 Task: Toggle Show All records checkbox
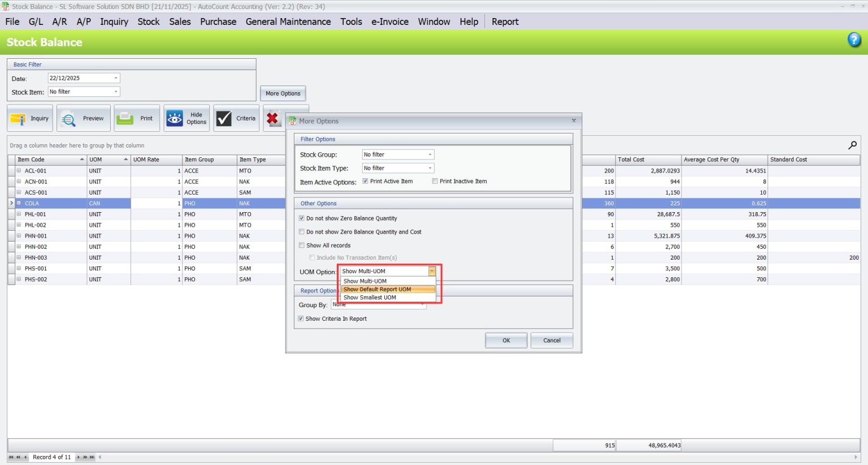tap(302, 246)
